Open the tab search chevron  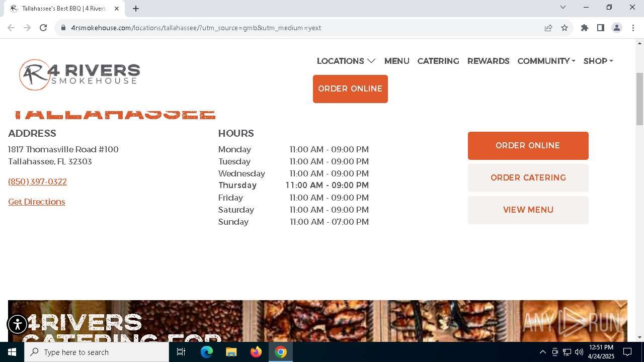coord(563,7)
